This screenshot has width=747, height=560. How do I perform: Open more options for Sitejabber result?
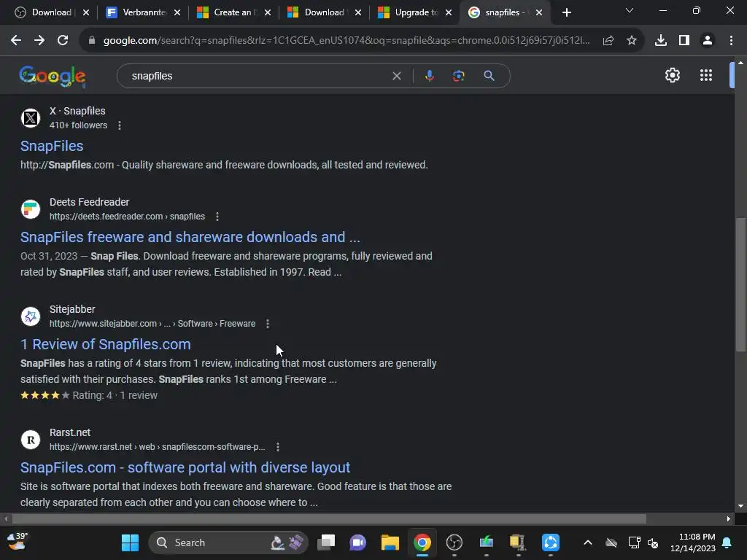(268, 324)
